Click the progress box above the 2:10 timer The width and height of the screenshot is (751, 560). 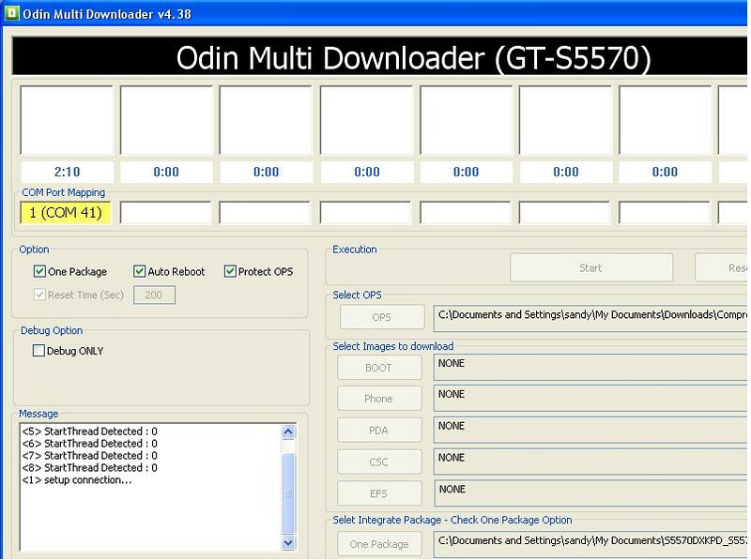pos(67,120)
